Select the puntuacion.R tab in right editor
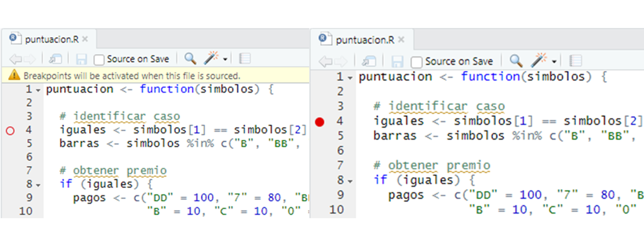 (x=364, y=40)
